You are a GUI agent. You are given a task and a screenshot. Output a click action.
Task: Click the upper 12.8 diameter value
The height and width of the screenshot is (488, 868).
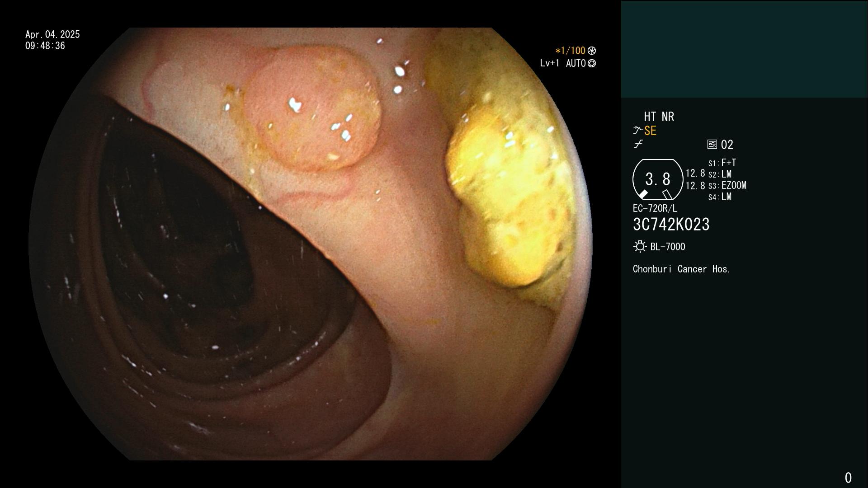click(695, 173)
